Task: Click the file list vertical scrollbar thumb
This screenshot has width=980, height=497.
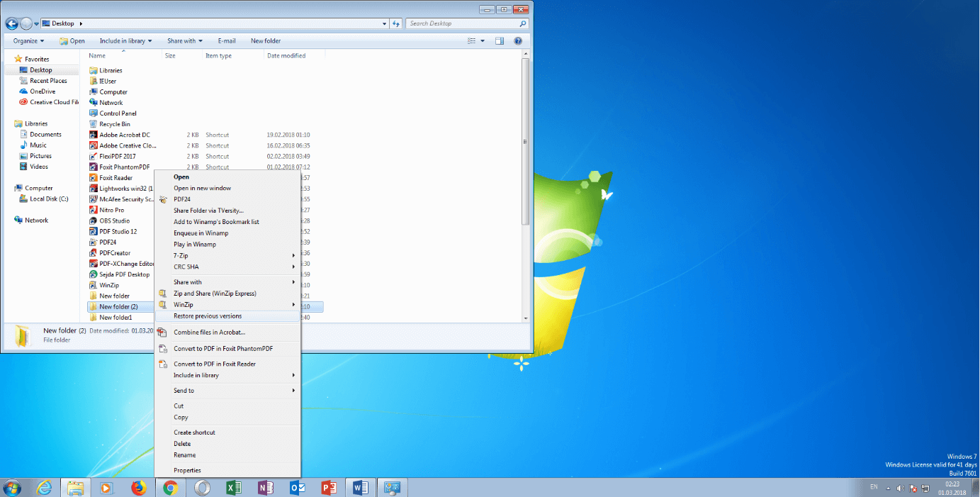Action: pyautogui.click(x=525, y=142)
